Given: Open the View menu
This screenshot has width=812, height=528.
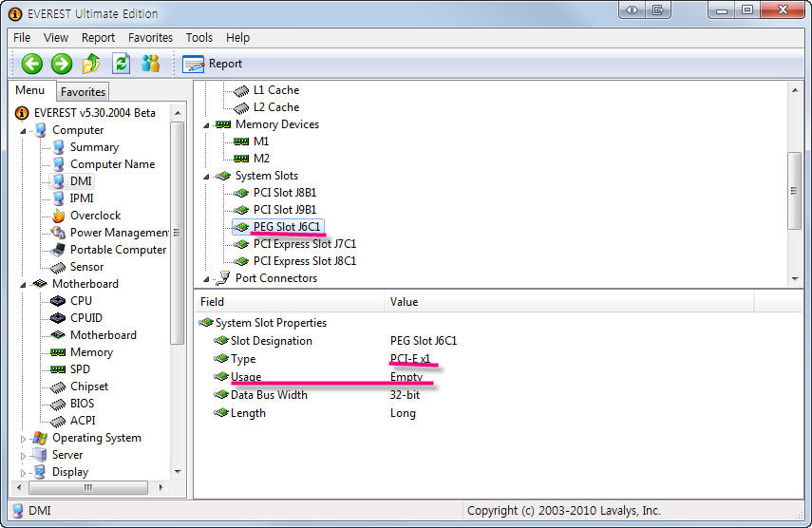Looking at the screenshot, I should click(x=56, y=38).
